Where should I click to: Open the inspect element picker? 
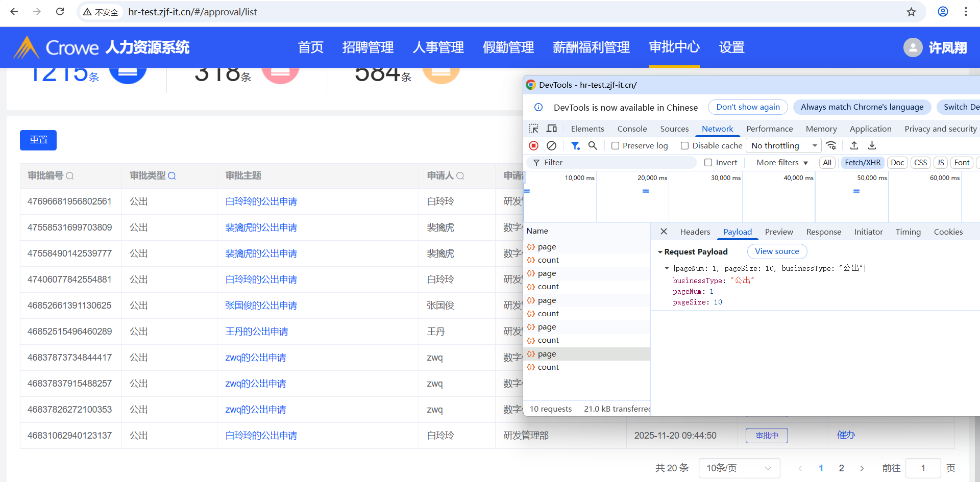(x=534, y=129)
